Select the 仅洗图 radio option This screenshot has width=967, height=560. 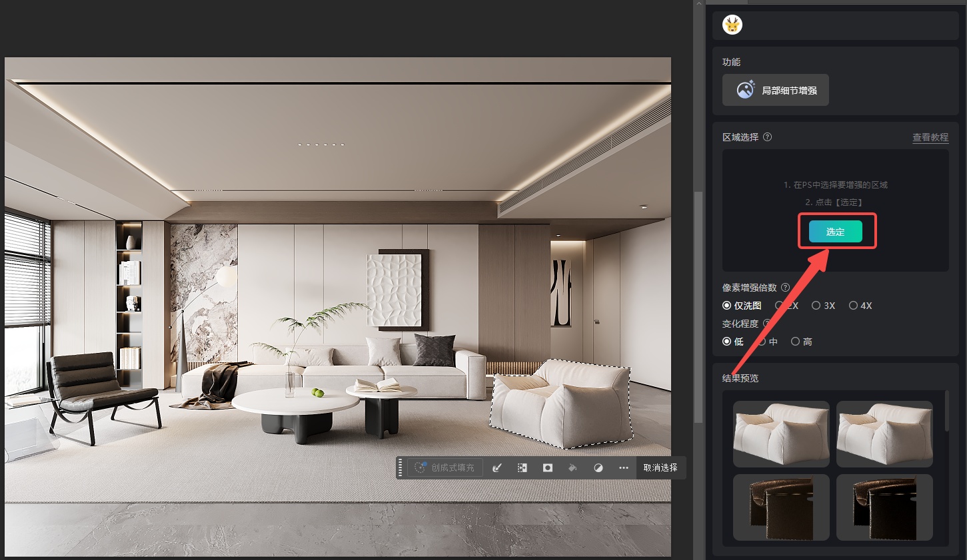click(x=742, y=306)
